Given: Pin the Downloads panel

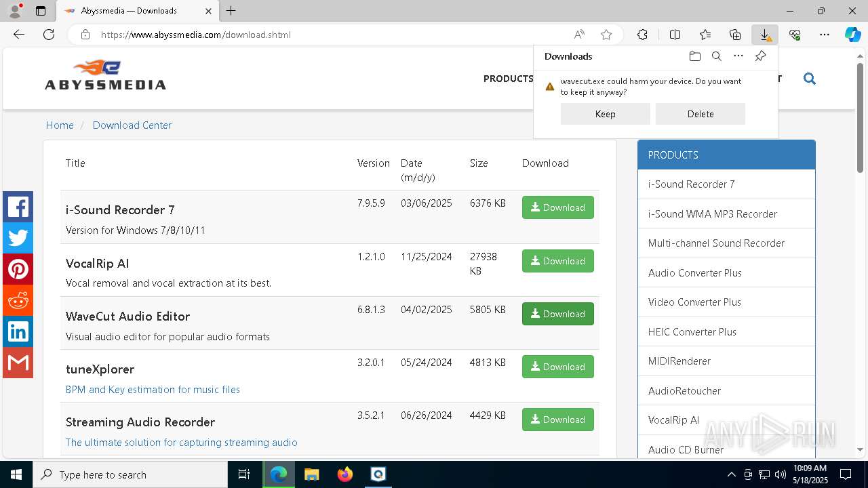Looking at the screenshot, I should tap(760, 56).
